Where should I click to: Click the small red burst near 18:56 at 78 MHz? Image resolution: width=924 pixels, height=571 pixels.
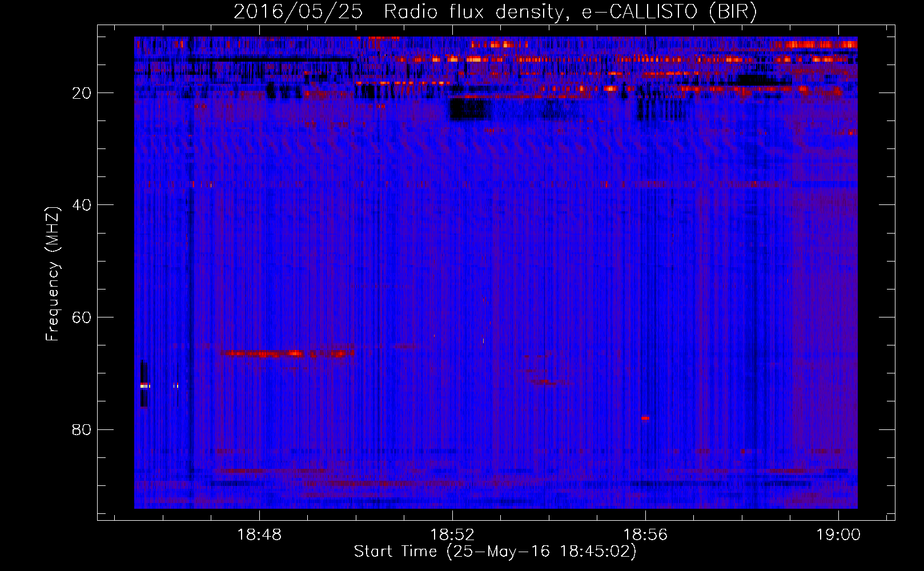point(645,418)
